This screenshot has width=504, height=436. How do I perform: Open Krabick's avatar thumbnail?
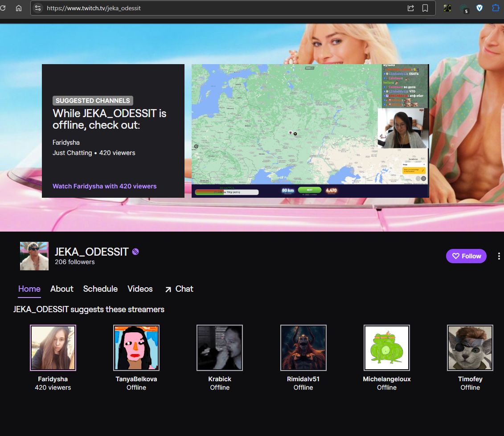(220, 348)
